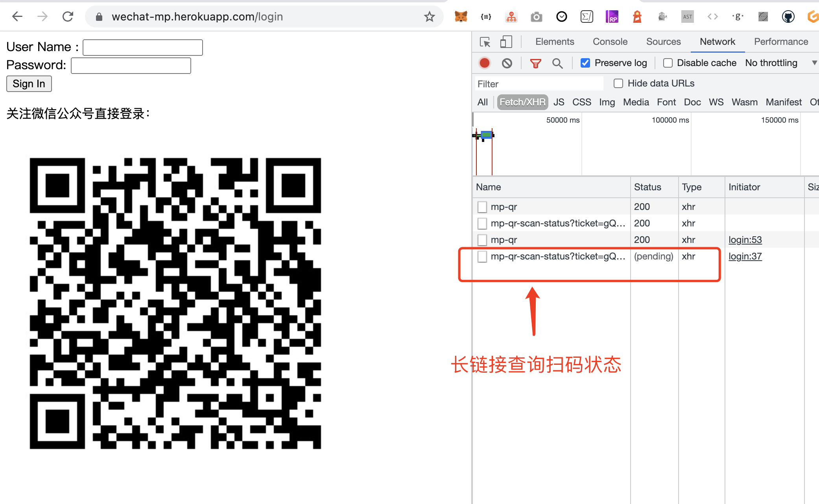Click into the network Filter text box
This screenshot has height=504, width=819.
[539, 84]
